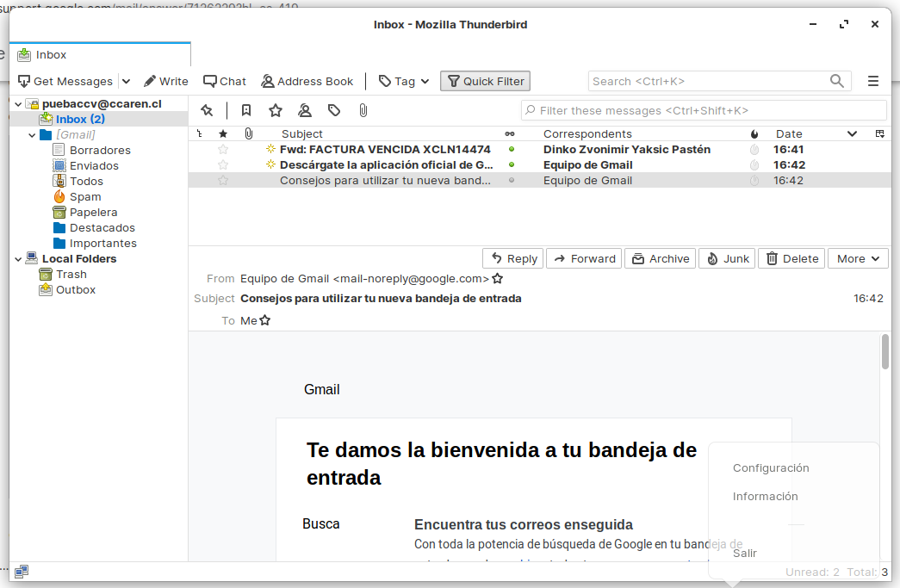Click the online status icon in status bar
Image resolution: width=900 pixels, height=588 pixels.
pyautogui.click(x=22, y=572)
